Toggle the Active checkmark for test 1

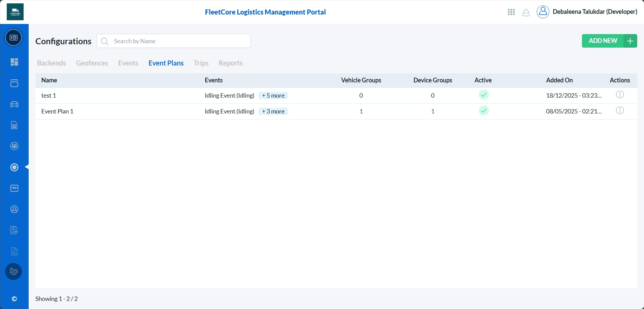[x=484, y=95]
